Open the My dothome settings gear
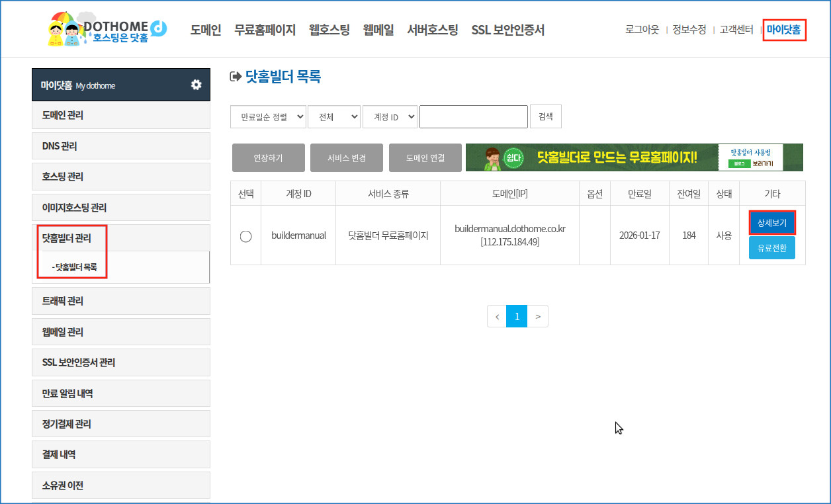 [x=196, y=85]
